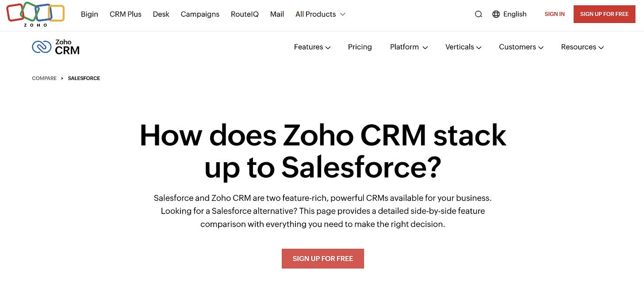Click the COMPARE breadcrumb link
This screenshot has height=282, width=644.
click(x=44, y=78)
